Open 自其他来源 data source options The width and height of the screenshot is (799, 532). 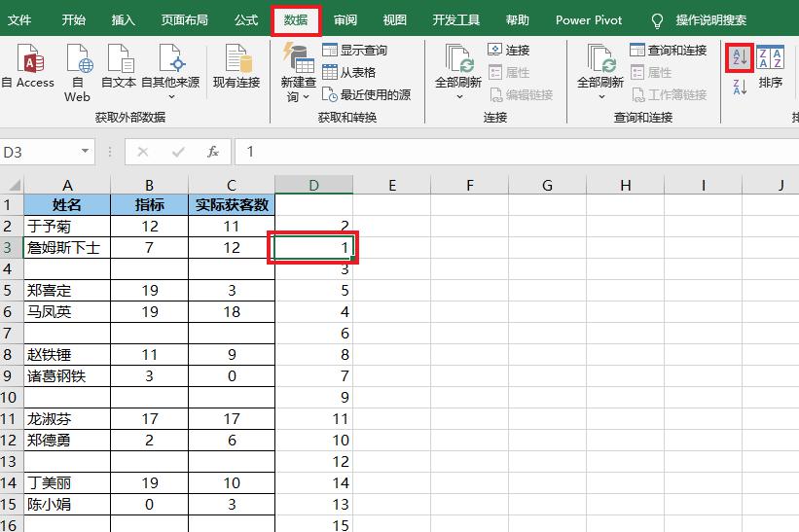(x=170, y=72)
